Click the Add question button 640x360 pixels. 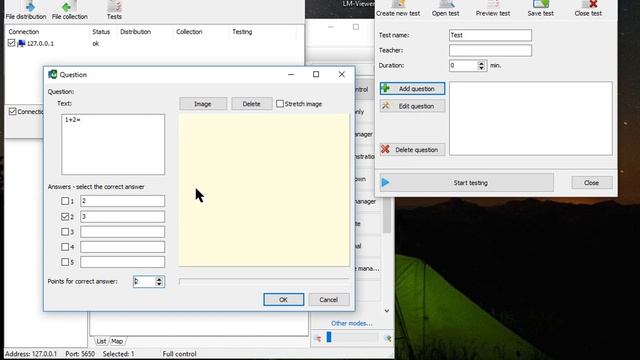[412, 89]
